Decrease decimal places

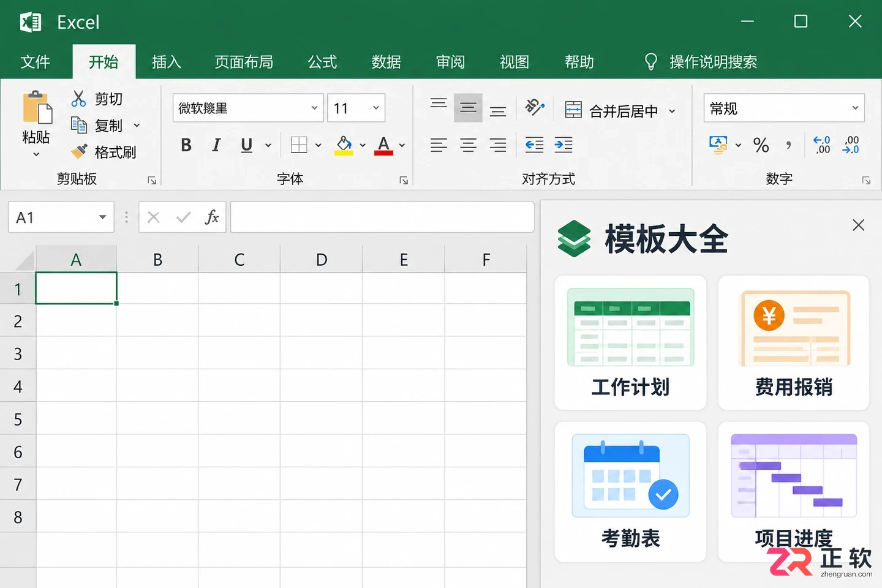851,145
